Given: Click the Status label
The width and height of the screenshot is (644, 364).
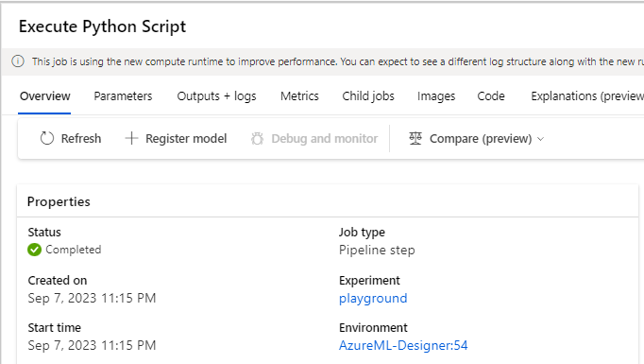Looking at the screenshot, I should click(44, 233).
